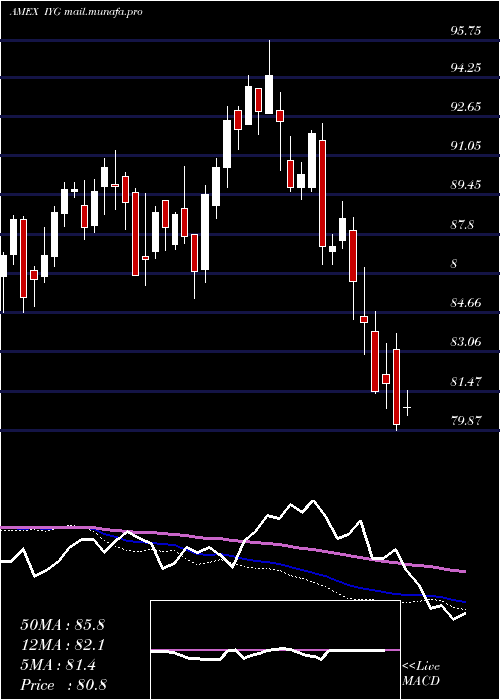Click inside the MACD indicator box
500x700 pixels.
click(275, 650)
